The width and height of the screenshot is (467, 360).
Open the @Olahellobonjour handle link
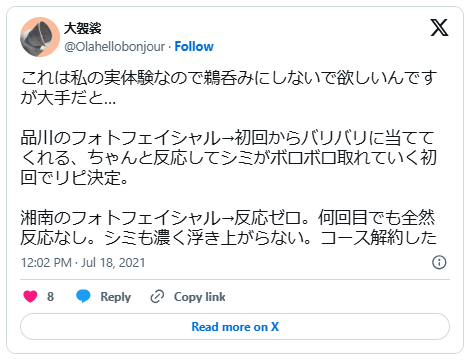pyautogui.click(x=115, y=47)
